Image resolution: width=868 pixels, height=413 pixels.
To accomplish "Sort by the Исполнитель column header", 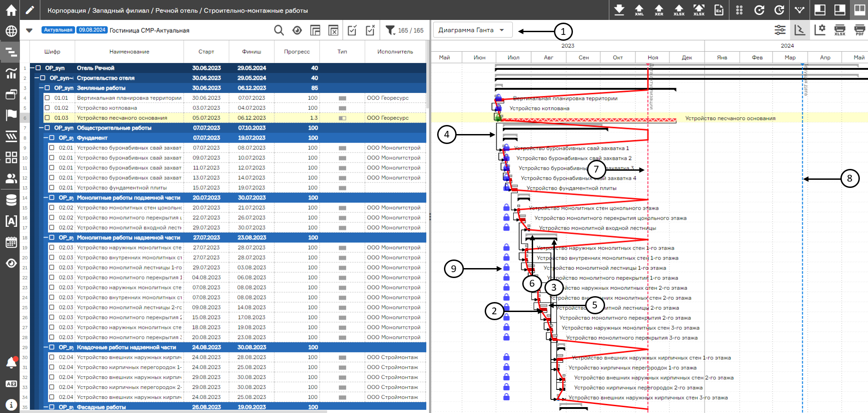I will (x=395, y=52).
